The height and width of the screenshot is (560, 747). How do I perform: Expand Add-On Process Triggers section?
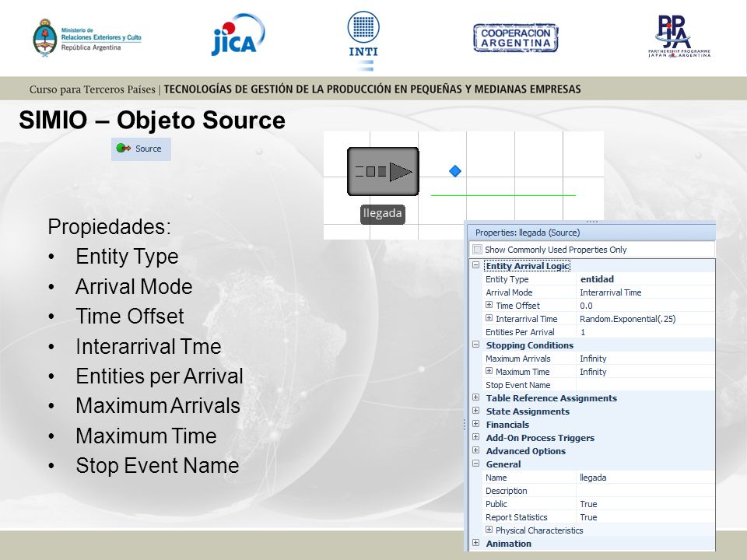[476, 437]
